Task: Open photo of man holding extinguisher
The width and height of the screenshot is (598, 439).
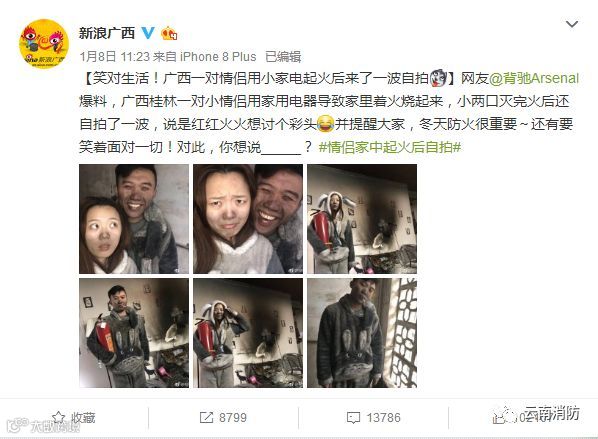Action: (x=134, y=333)
